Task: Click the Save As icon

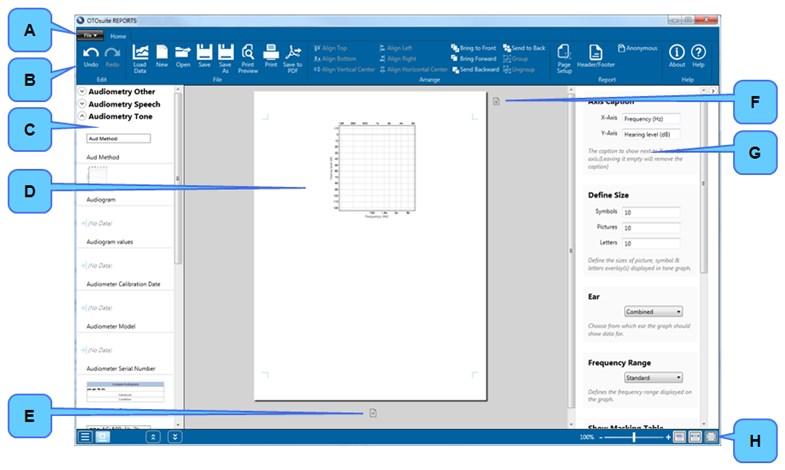Action: (x=225, y=52)
